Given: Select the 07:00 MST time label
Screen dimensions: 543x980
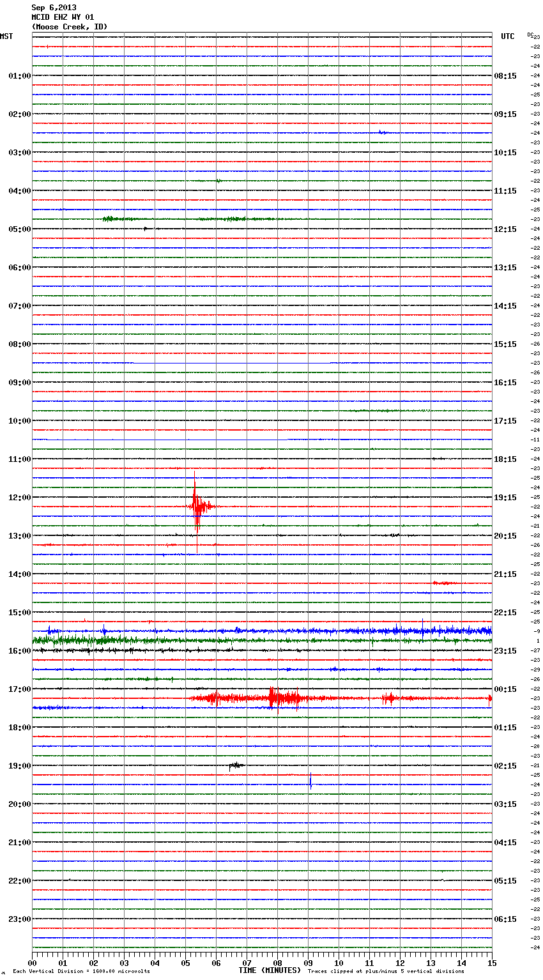Looking at the screenshot, I should 19,305.
